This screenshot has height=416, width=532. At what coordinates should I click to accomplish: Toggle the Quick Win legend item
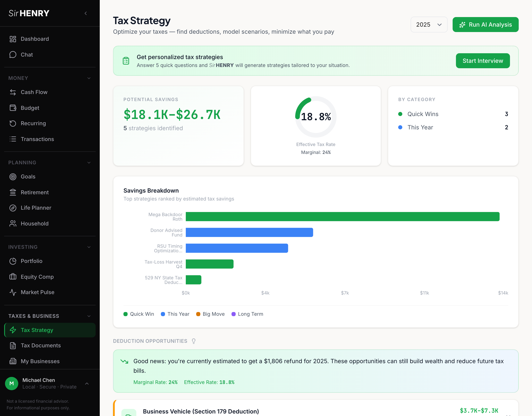coord(139,314)
